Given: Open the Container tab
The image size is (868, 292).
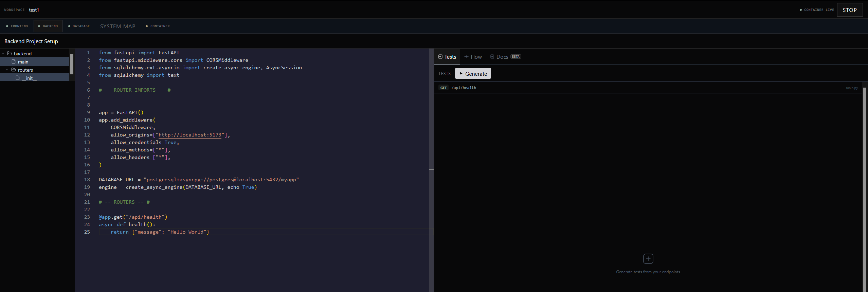Looking at the screenshot, I should 158,26.
